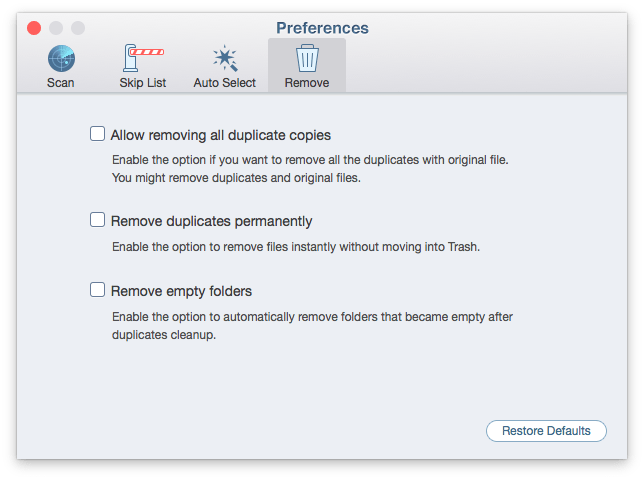The image size is (644, 480).
Task: Check the Remove empty folders box
Action: click(x=97, y=289)
